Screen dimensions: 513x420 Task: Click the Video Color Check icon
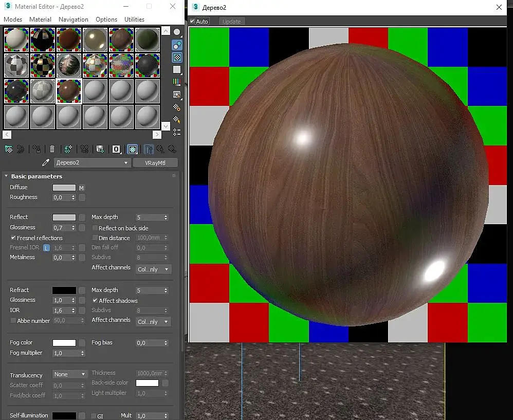pyautogui.click(x=177, y=82)
